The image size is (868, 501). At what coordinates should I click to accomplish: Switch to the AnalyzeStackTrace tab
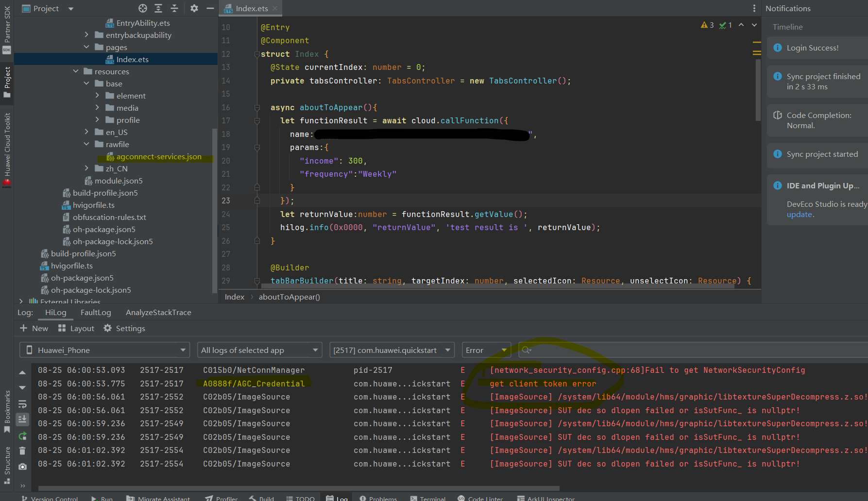click(x=158, y=313)
